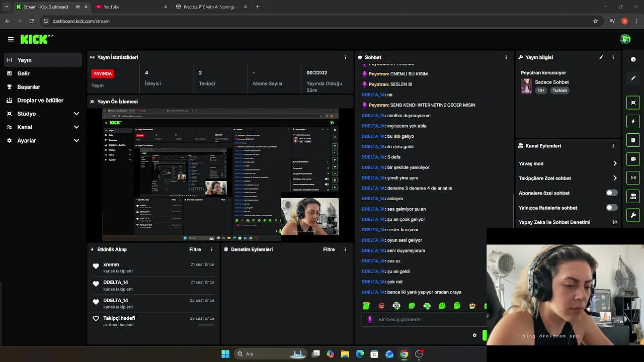Click the YAYINDA live status badge
644x362 pixels.
[x=103, y=73]
